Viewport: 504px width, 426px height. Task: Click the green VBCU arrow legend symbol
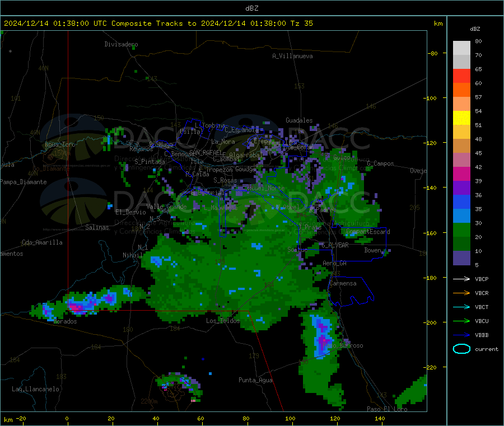coord(461,321)
